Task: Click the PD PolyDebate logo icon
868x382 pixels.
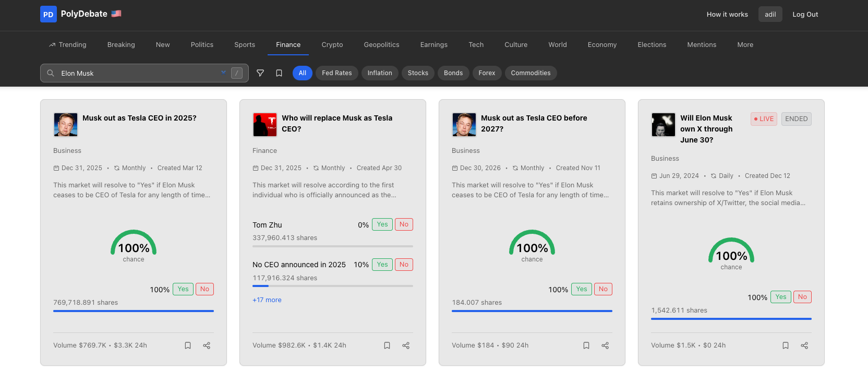Action: 48,14
